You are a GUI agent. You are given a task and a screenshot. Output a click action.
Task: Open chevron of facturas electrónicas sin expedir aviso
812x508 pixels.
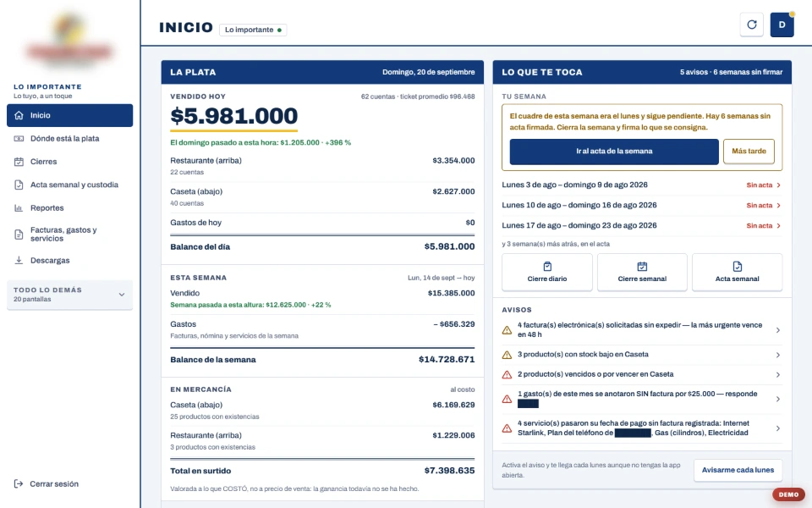click(778, 330)
